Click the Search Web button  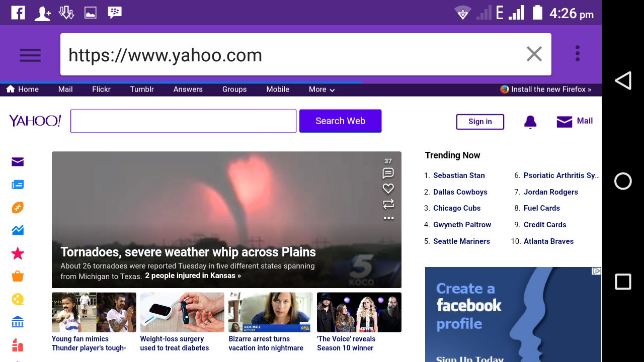tap(340, 121)
